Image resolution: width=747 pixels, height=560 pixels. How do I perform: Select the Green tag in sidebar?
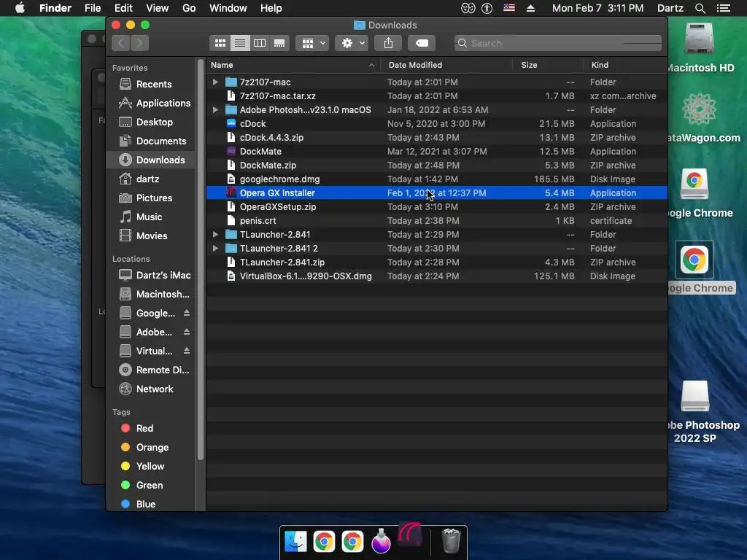(152, 485)
